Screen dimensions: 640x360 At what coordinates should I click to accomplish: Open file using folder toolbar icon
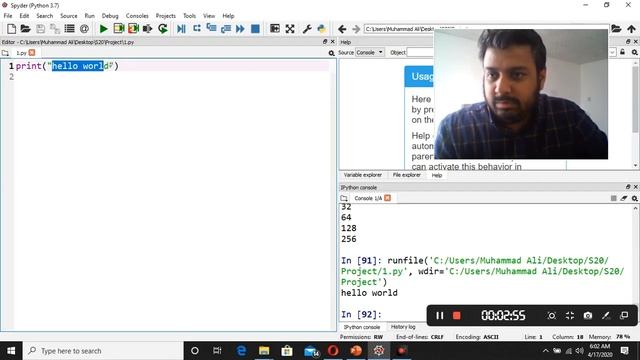click(x=25, y=29)
